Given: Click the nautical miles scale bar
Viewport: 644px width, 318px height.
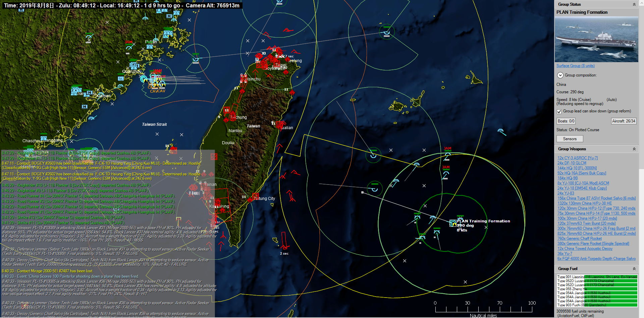Looking at the screenshot, I should pyautogui.click(x=483, y=309).
